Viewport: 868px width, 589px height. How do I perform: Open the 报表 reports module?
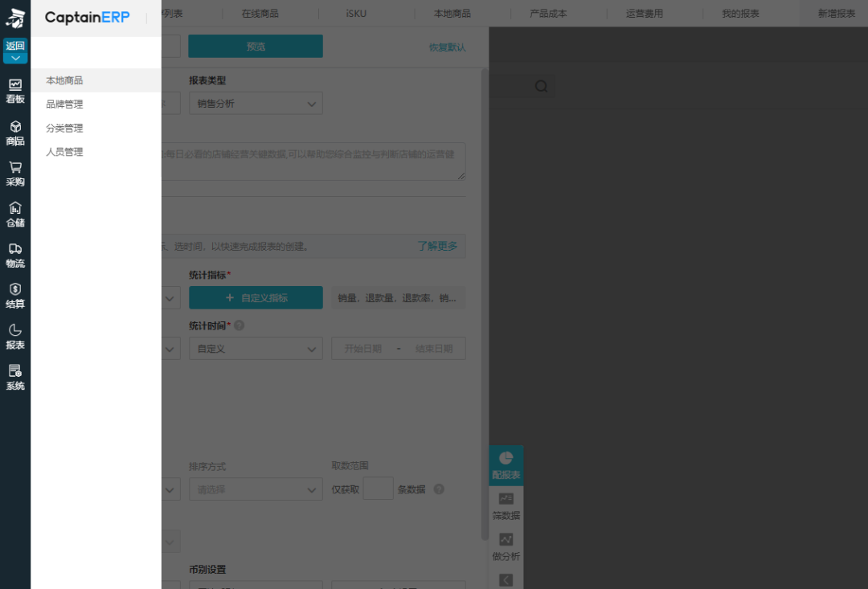point(15,337)
